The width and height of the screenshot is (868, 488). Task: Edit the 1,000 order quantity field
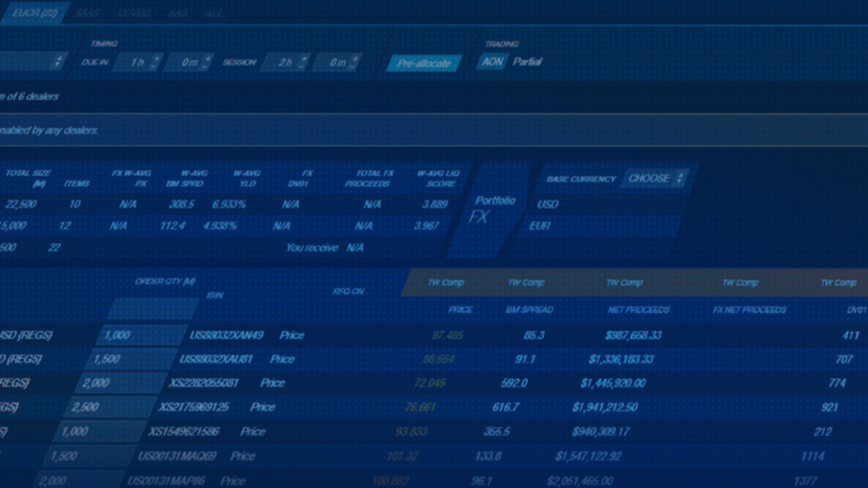[x=141, y=335]
